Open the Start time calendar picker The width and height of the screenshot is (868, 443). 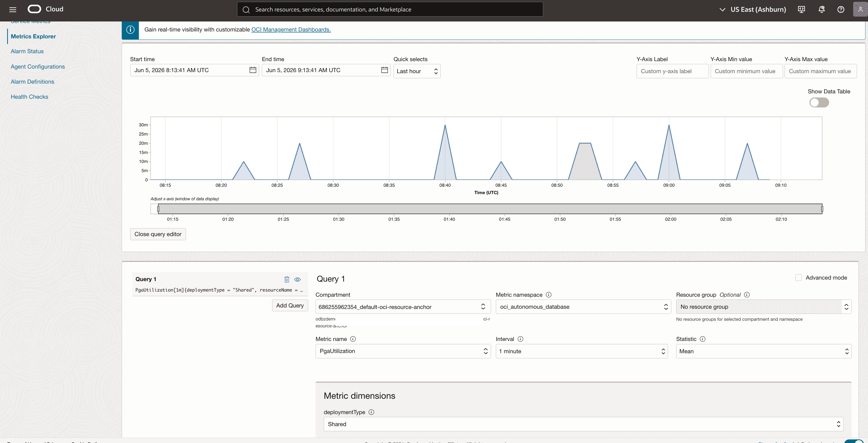click(x=253, y=70)
